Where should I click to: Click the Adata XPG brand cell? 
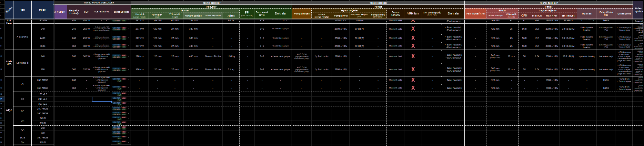9,63
